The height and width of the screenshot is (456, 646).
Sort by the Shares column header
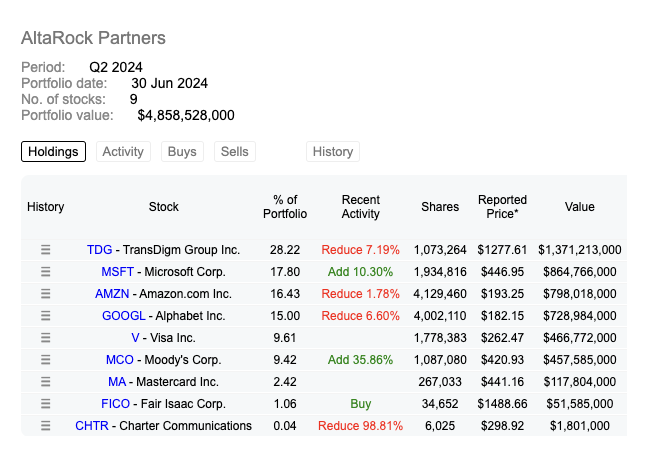tap(440, 207)
